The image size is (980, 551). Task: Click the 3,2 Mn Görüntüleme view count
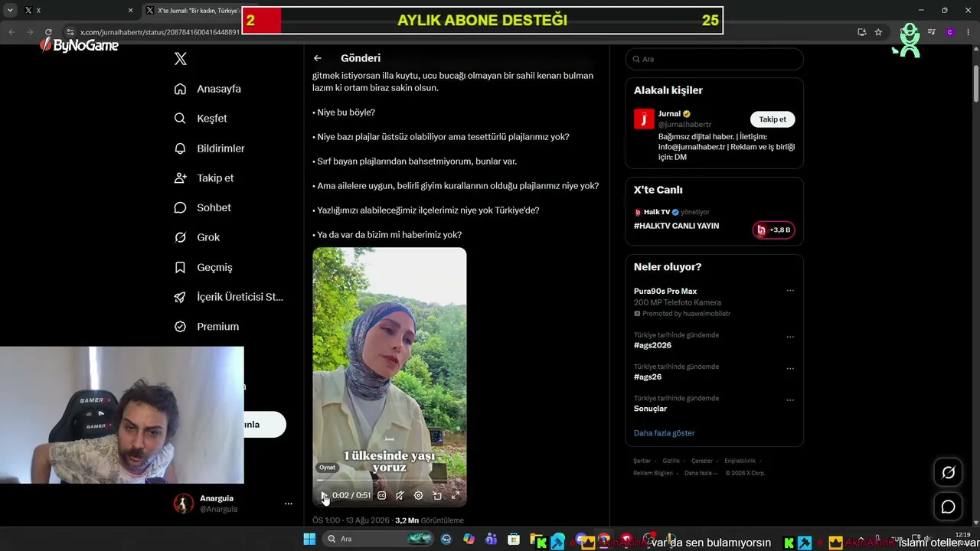pyautogui.click(x=430, y=520)
